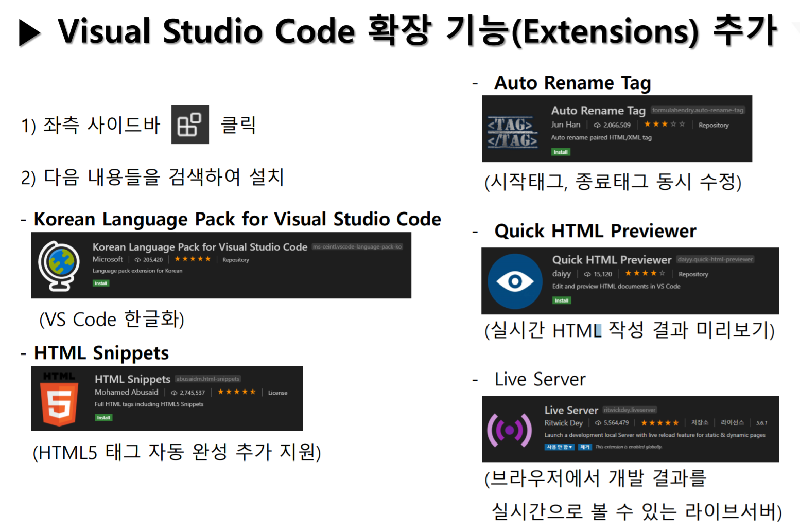Click the Live Server card title

click(571, 410)
